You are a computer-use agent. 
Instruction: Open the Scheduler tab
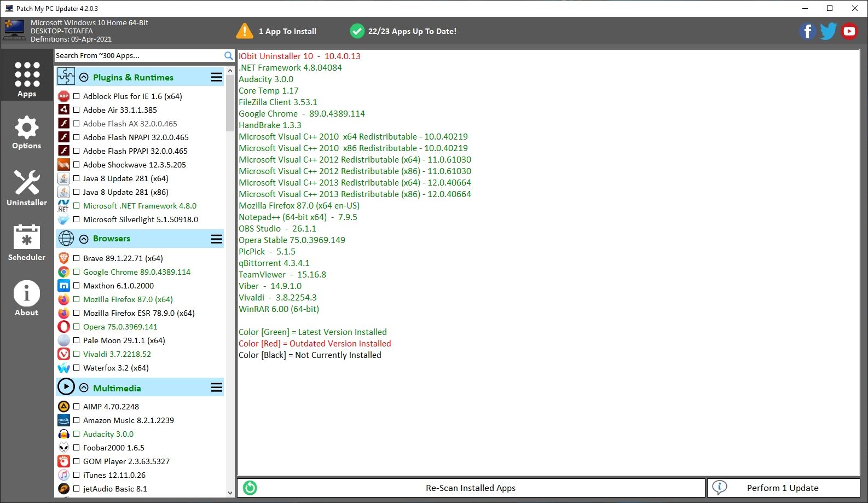click(27, 242)
